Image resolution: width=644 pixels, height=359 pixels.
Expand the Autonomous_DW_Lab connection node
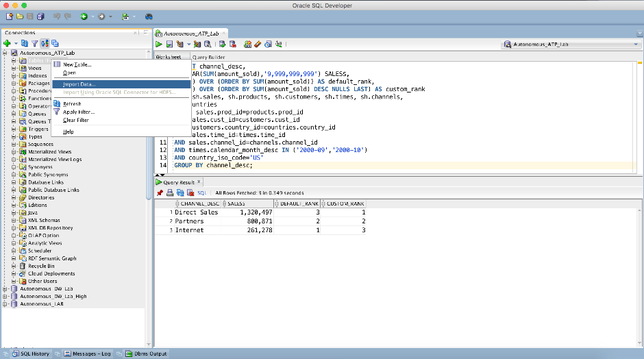coord(5,288)
